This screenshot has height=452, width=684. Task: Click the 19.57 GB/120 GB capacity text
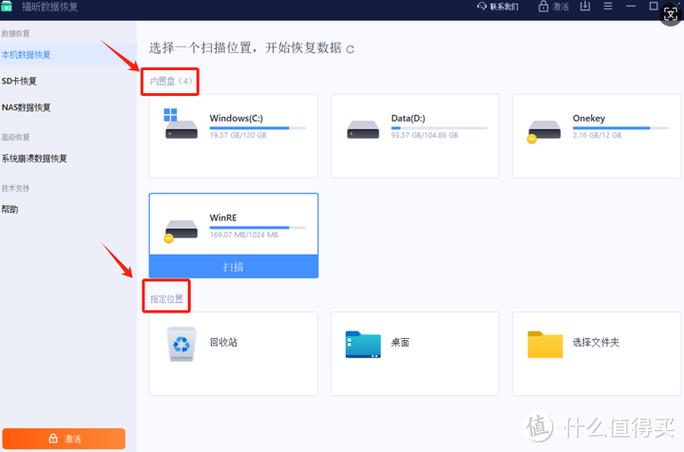tap(238, 135)
